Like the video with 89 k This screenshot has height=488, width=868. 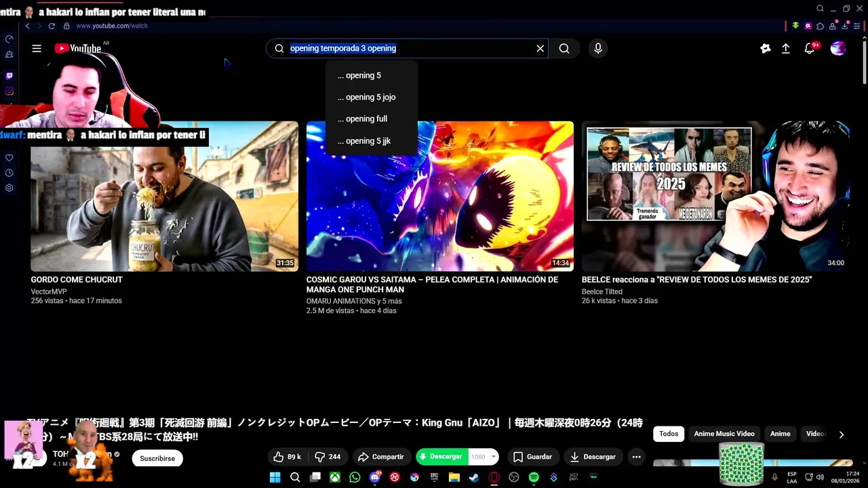tap(287, 457)
